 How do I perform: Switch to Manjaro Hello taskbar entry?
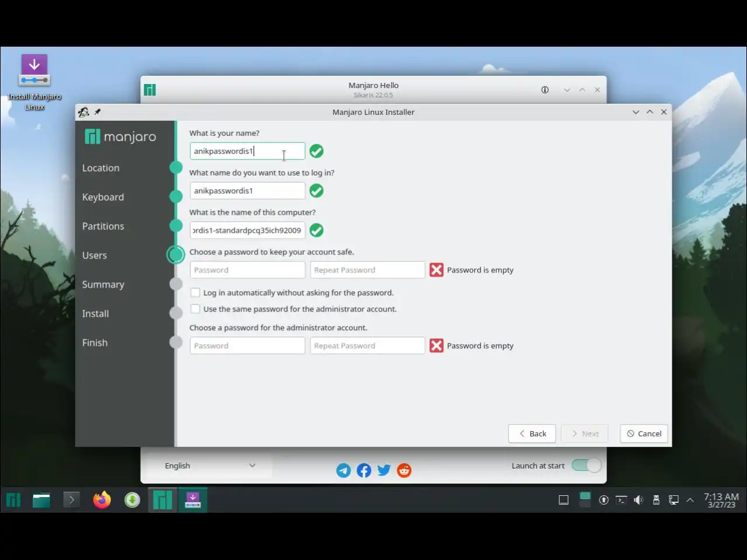pos(163,500)
